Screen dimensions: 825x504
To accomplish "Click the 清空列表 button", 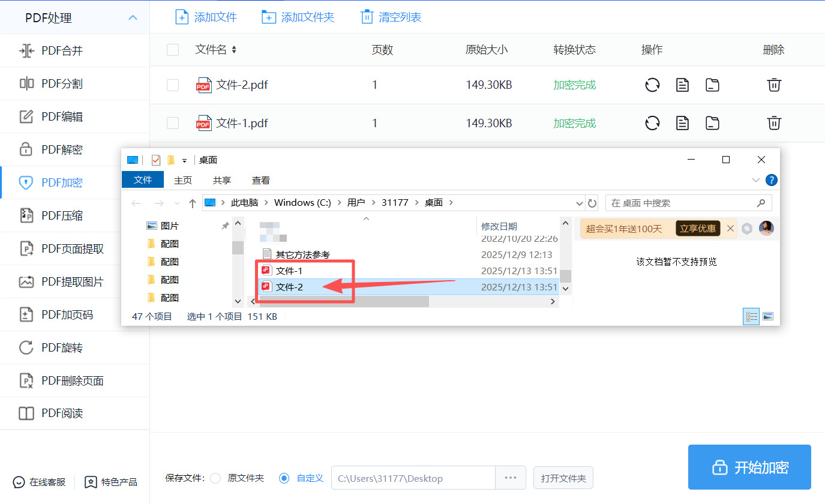I will click(x=391, y=17).
